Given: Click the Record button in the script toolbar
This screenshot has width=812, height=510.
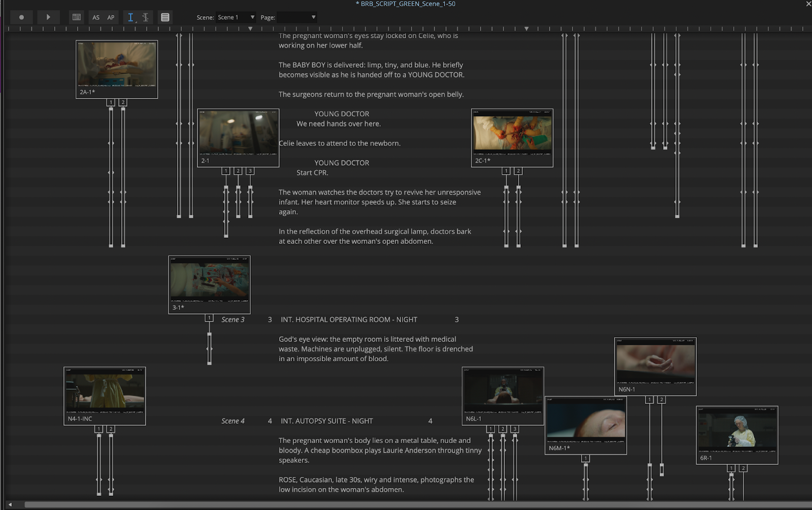Looking at the screenshot, I should point(21,17).
